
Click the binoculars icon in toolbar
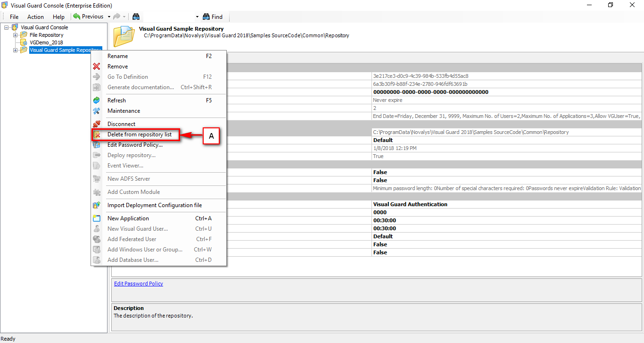pyautogui.click(x=136, y=17)
